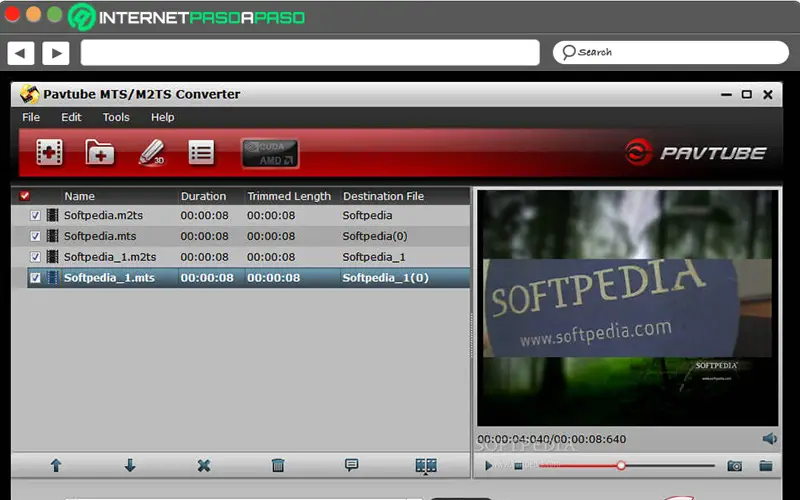Click the yellow macOS minimize dot
The width and height of the screenshot is (800, 500).
coord(33,14)
